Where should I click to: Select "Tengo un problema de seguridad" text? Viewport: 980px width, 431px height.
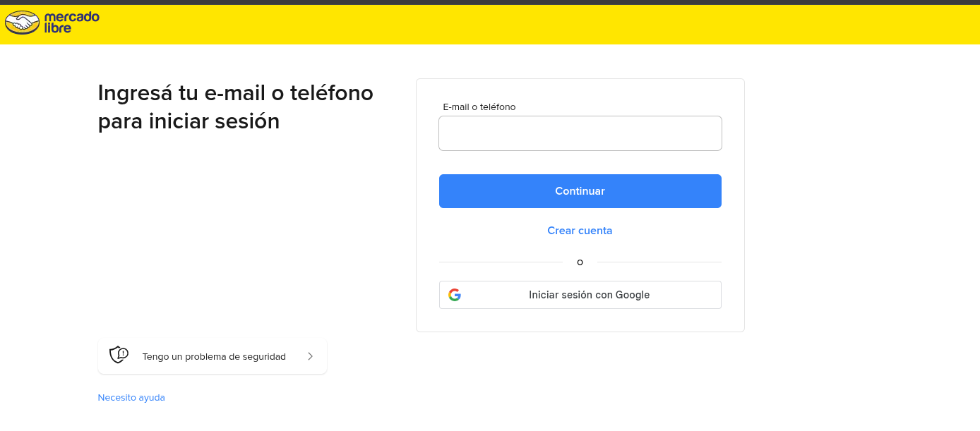[214, 356]
